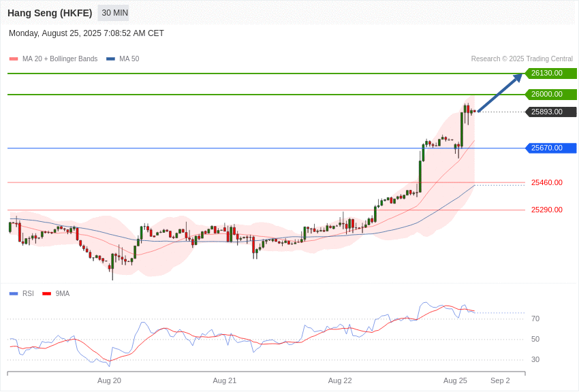This screenshot has height=392, width=579.
Task: Click the 26000.00 resistance price tag
Action: (550, 94)
